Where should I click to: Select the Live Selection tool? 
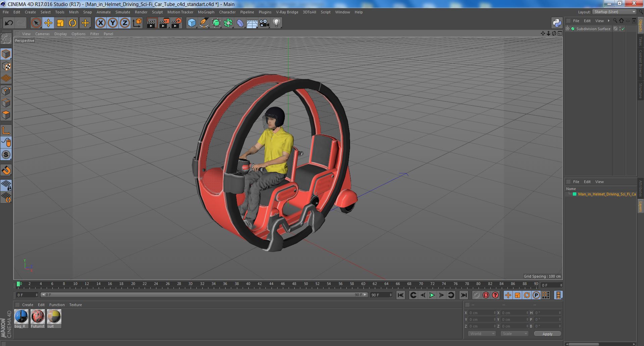[36, 23]
